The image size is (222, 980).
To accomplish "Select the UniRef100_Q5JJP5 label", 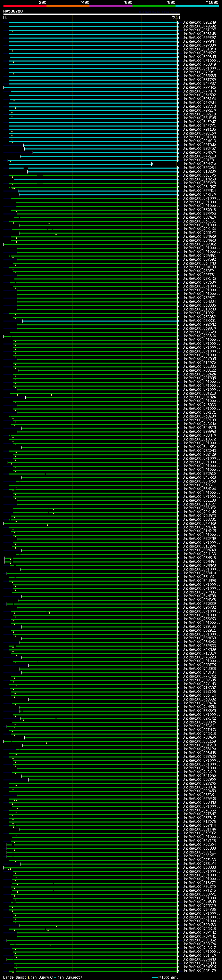I will point(199,175).
